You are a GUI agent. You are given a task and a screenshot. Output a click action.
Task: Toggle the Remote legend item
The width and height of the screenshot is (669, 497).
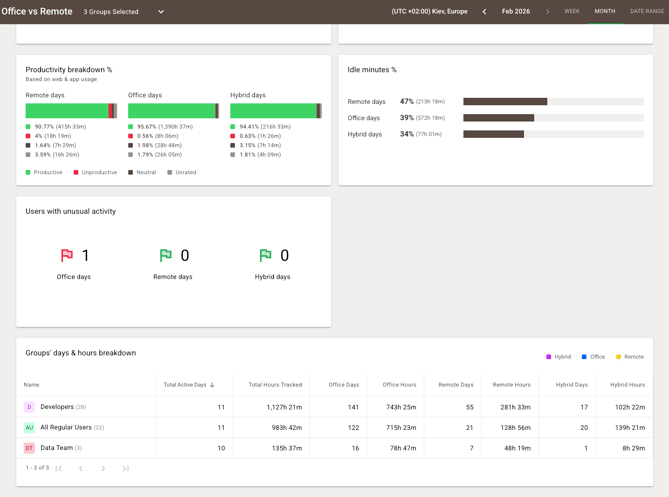[x=630, y=357]
